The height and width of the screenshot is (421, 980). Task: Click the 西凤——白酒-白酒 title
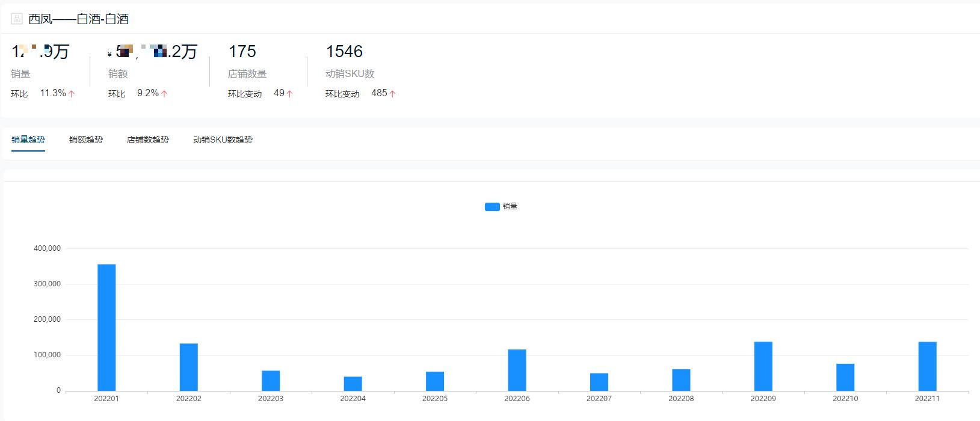click(79, 19)
